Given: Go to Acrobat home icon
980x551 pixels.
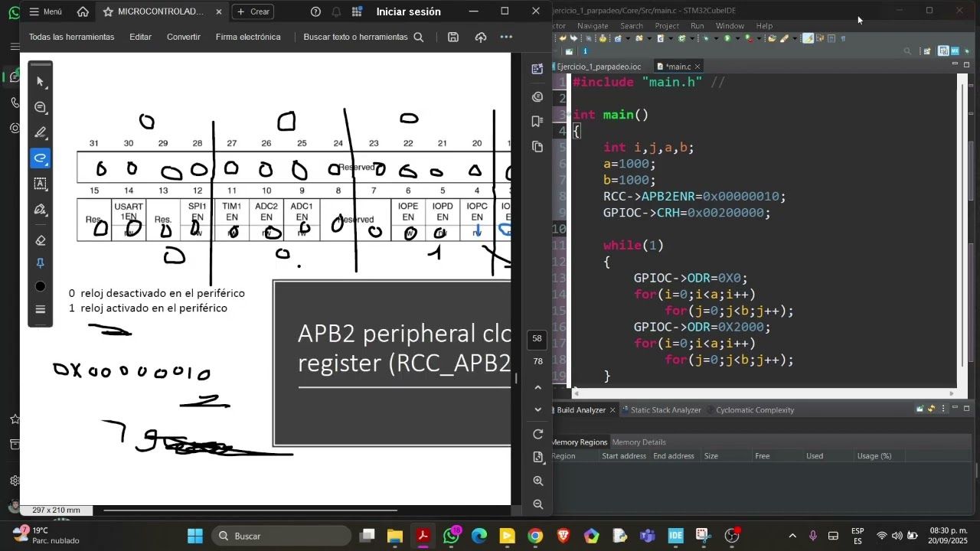Looking at the screenshot, I should tap(83, 11).
